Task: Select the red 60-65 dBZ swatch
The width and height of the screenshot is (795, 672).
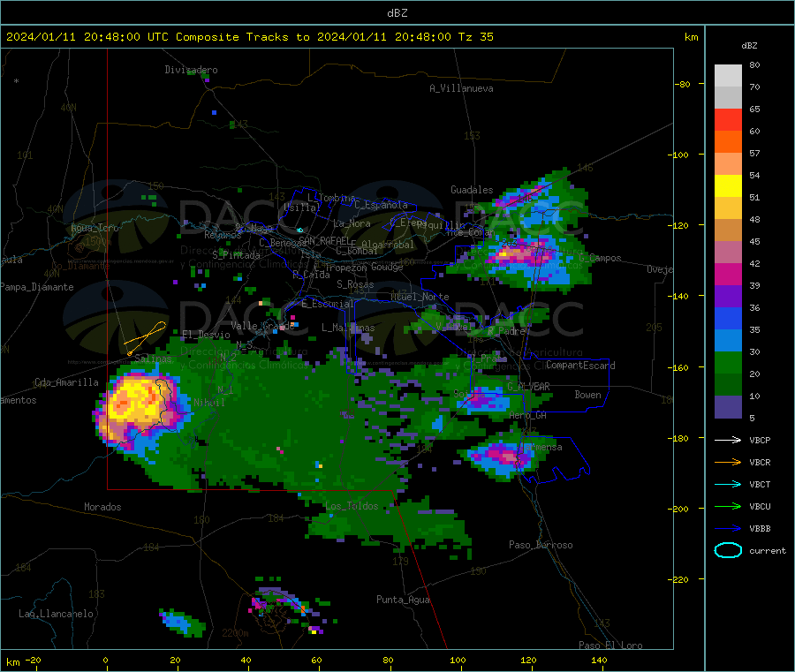Action: (728, 119)
